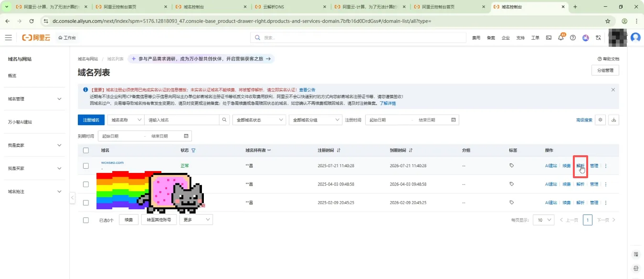Open the 备案 top menu item
This screenshot has height=279, width=644.
491,38
